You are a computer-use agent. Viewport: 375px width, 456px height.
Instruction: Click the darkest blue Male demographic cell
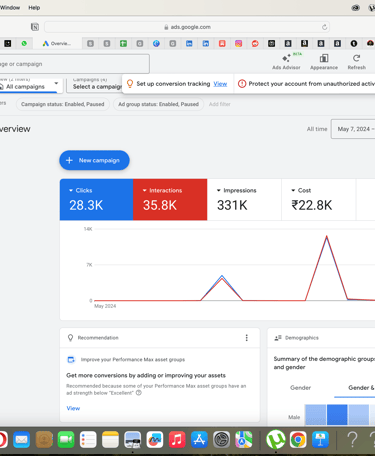[337, 414]
